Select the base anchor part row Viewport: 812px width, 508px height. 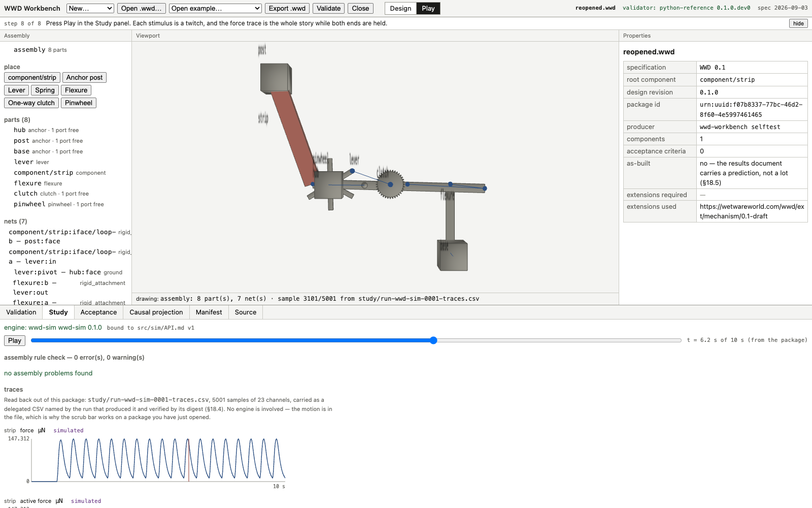click(66, 151)
